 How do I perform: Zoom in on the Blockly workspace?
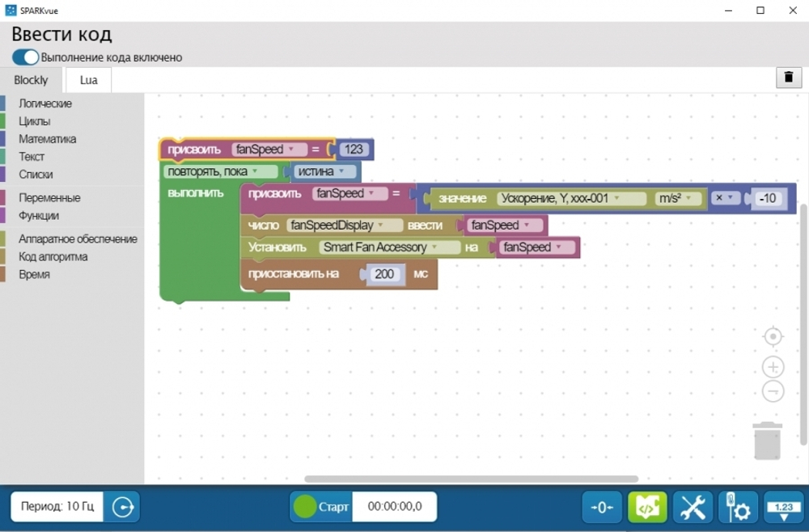point(773,367)
